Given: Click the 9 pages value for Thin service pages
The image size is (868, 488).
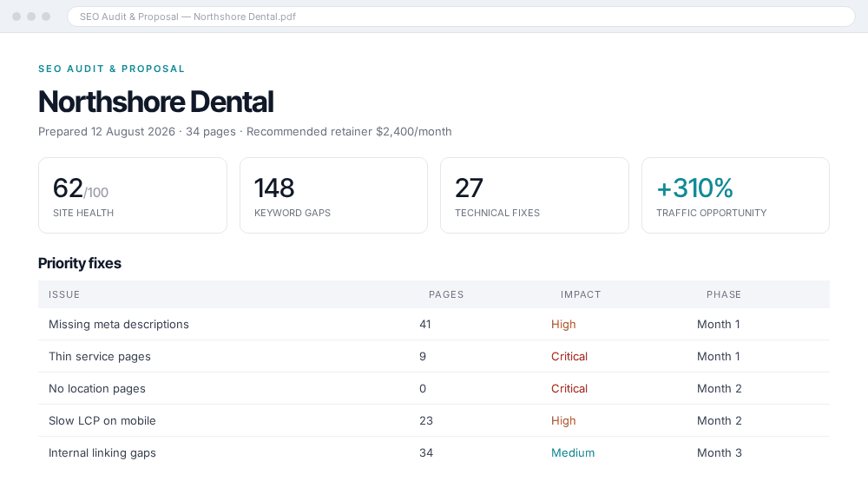Looking at the screenshot, I should 423,357.
